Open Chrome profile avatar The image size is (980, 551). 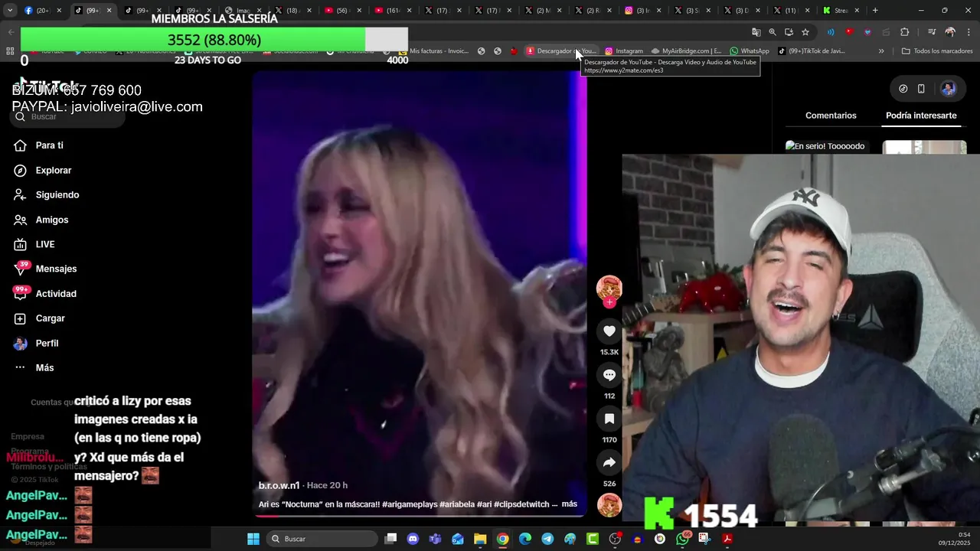click(x=950, y=32)
